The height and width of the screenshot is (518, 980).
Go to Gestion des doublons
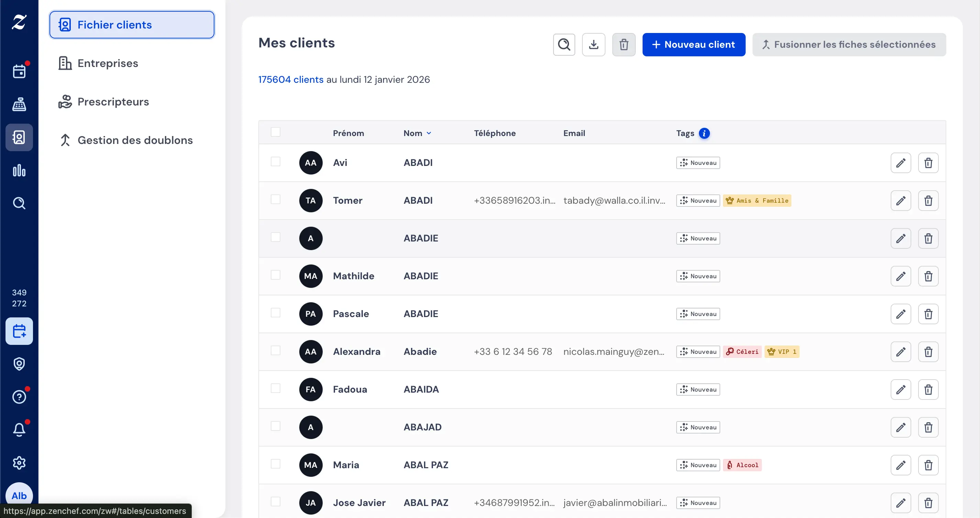tap(135, 140)
